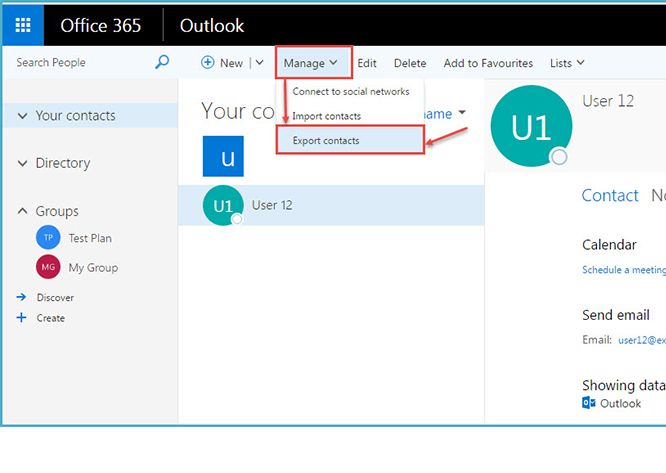Click Add to Favourites
Image resolution: width=666 pixels, height=473 pixels.
[488, 63]
